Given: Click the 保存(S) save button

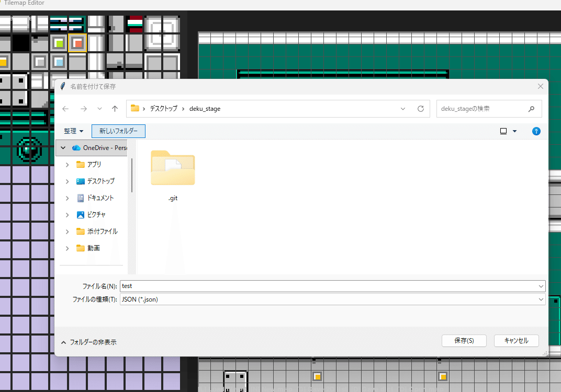Looking at the screenshot, I should point(464,340).
